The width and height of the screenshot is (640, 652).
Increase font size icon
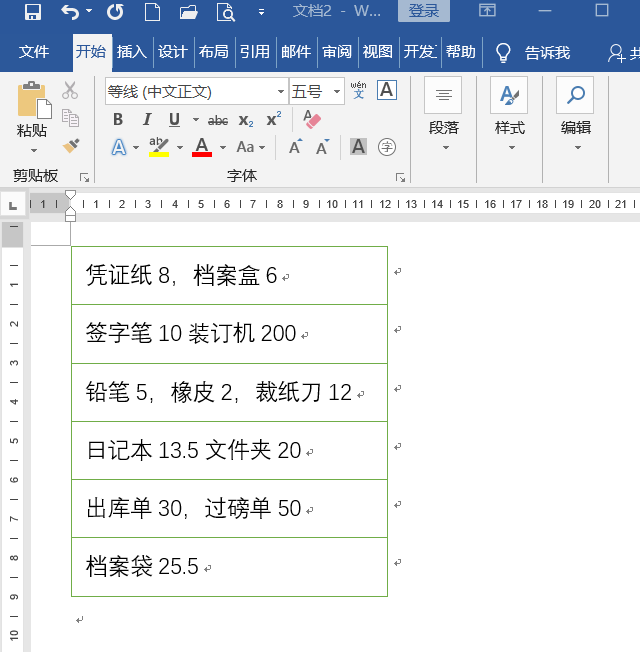(296, 147)
